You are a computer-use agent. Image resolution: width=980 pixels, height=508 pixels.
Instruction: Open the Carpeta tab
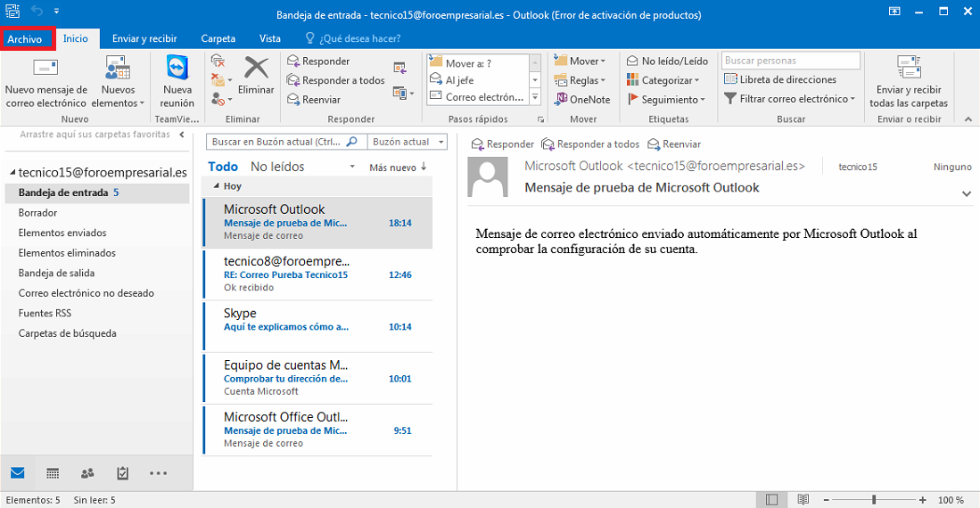218,38
